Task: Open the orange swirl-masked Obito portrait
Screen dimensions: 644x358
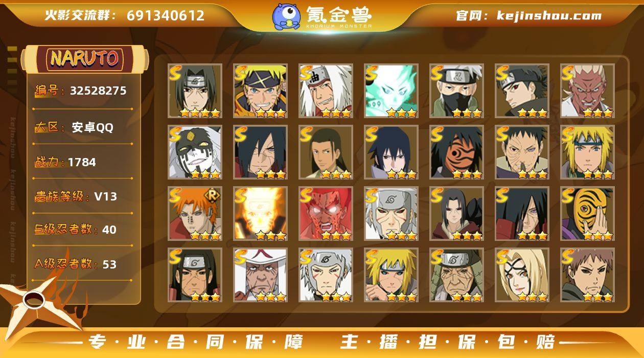Action: tap(457, 152)
